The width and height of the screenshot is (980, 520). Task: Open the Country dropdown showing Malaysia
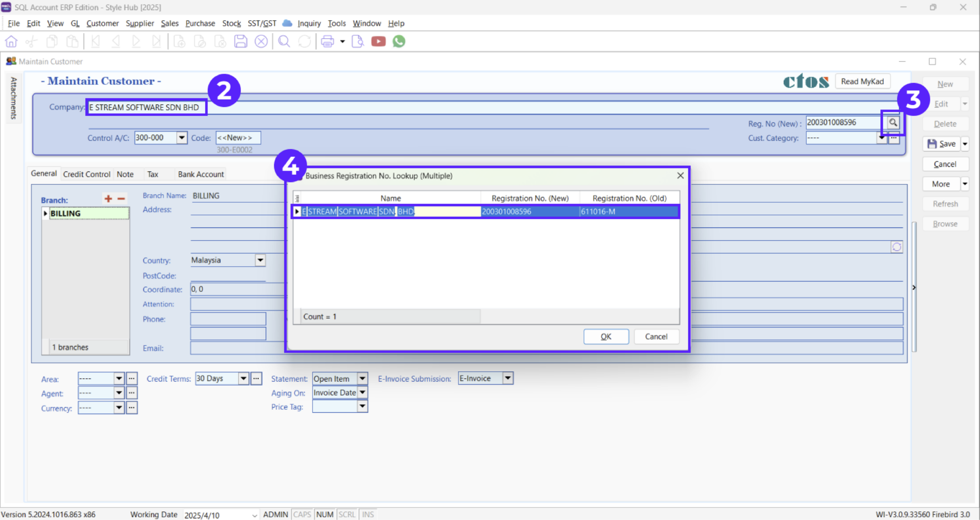pyautogui.click(x=260, y=260)
